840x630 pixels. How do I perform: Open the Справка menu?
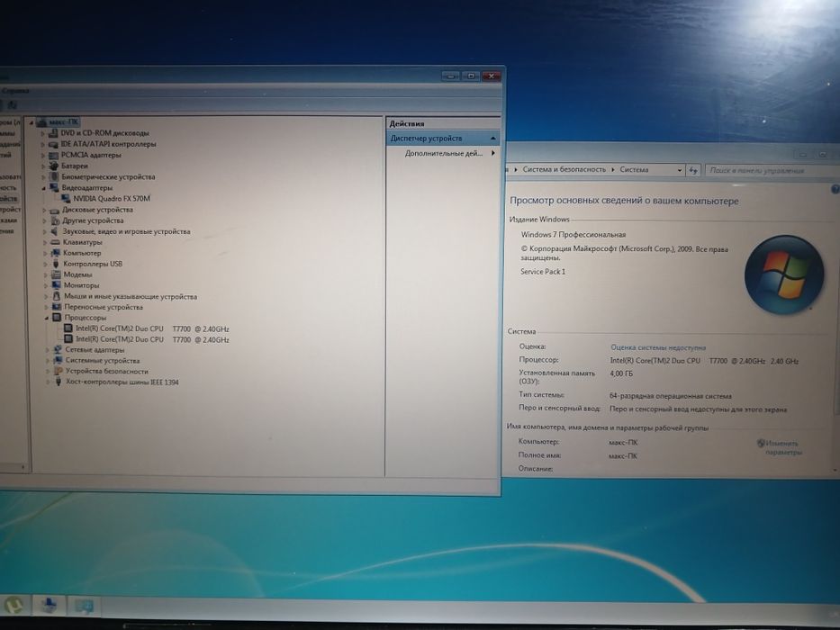pos(15,91)
